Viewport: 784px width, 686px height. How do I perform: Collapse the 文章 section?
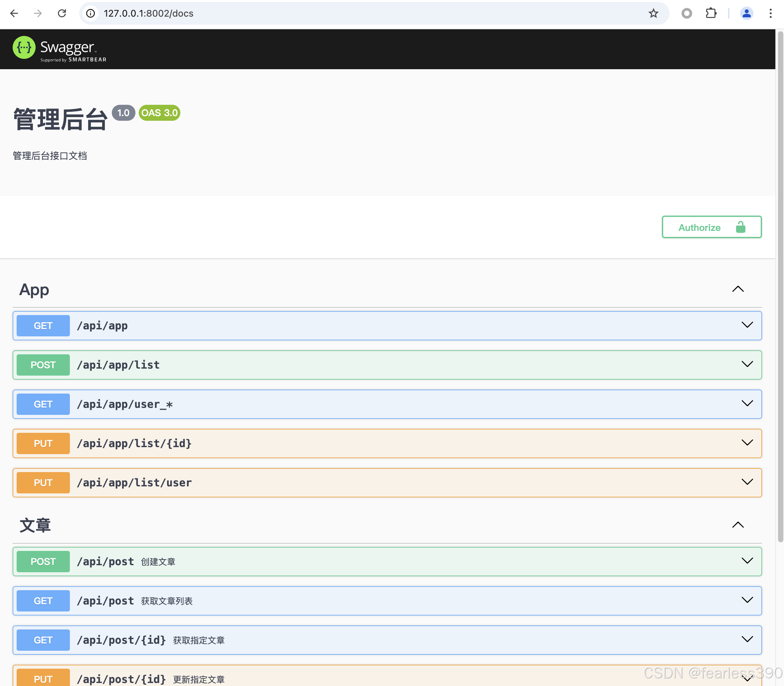tap(738, 525)
